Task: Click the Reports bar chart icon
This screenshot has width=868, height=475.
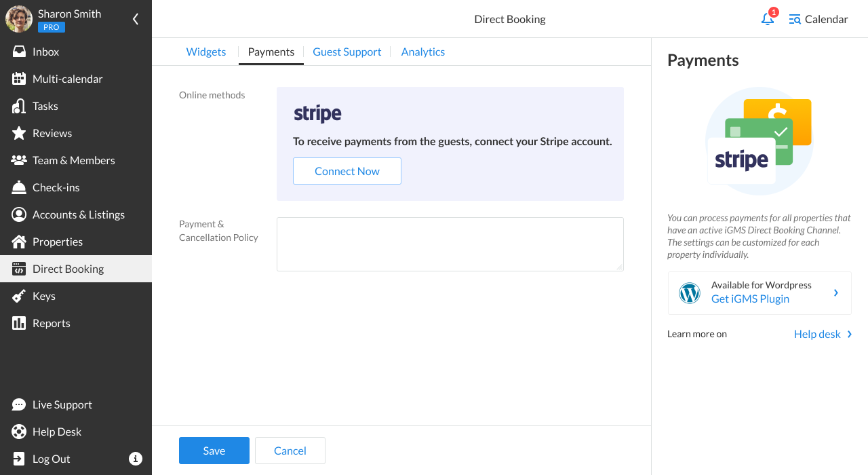Action: 19,323
